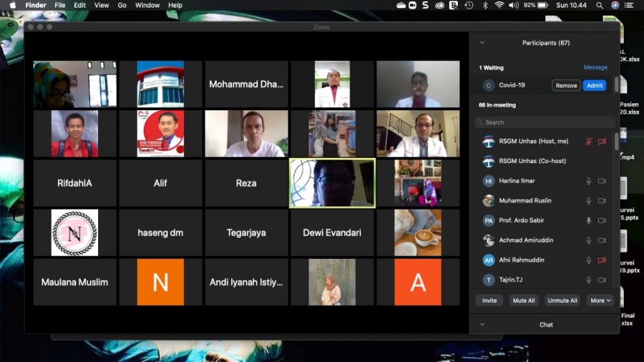Collapse the Participants panel chevron
This screenshot has width=644, height=362.
tap(482, 43)
